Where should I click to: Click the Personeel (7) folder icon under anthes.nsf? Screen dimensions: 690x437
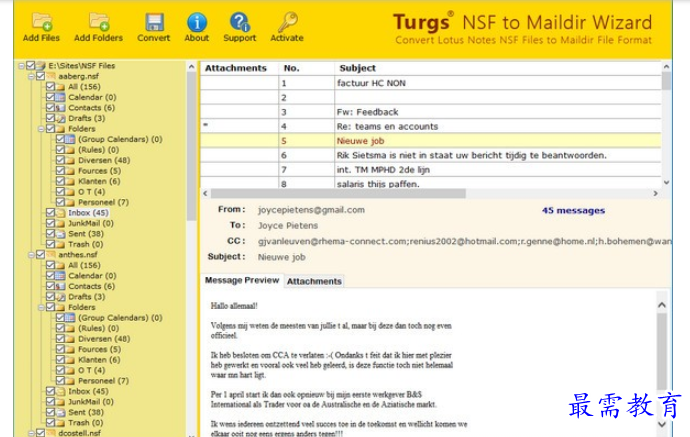(70, 381)
